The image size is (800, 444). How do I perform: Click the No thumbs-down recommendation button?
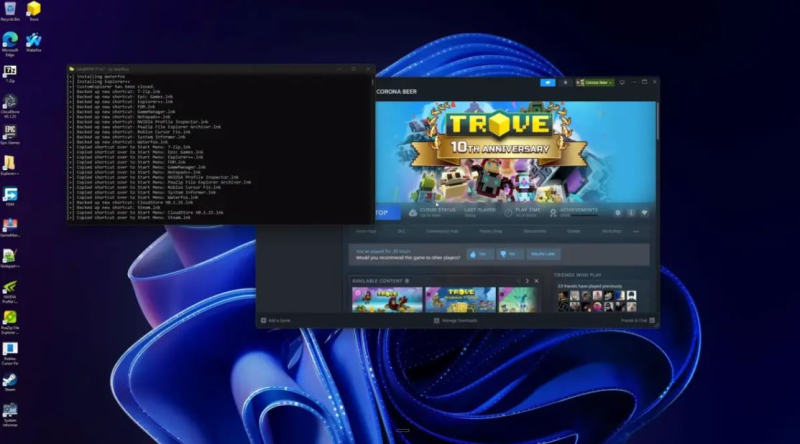[510, 254]
